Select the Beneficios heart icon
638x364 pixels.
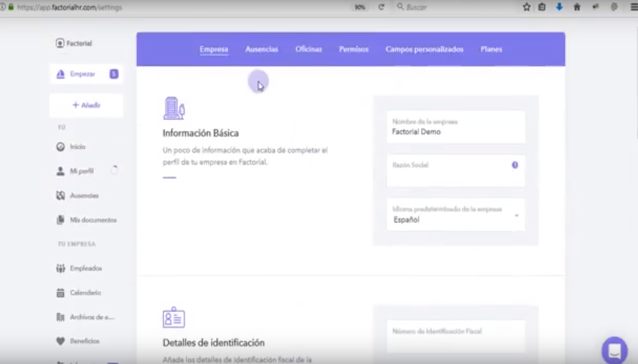(x=60, y=341)
